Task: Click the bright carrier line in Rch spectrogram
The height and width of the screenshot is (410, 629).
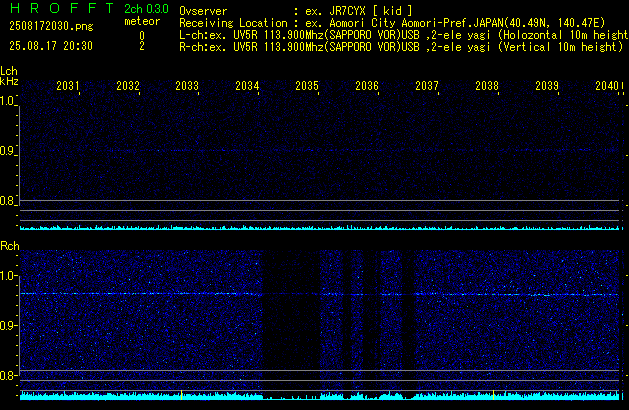Action: pos(320,294)
